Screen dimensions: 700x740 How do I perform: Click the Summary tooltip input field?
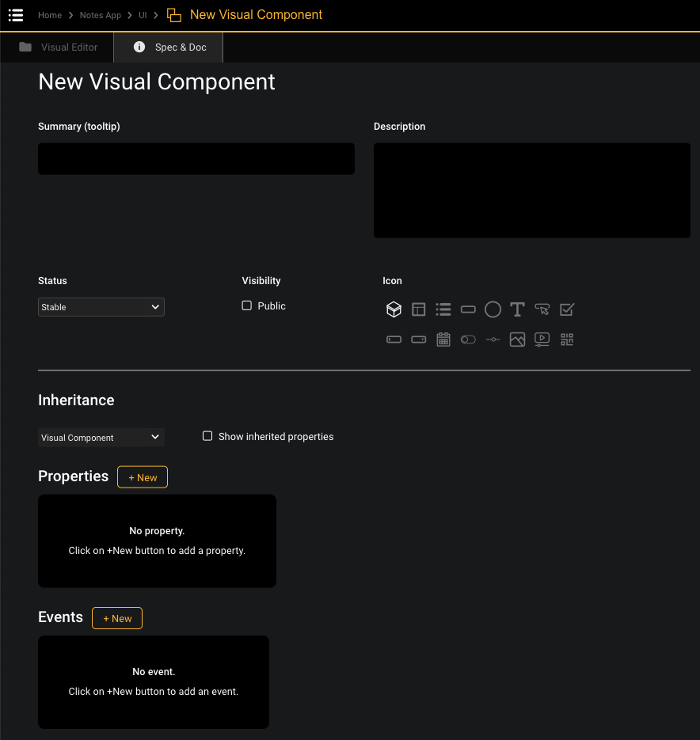(196, 158)
